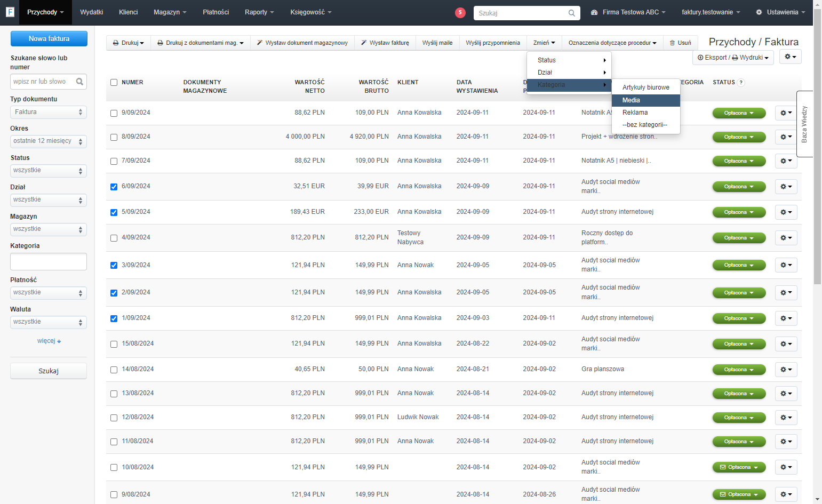Viewport: 822px width, 504px height.
Task: Open gear menu for invoice 6/09/2024
Action: pos(786,187)
